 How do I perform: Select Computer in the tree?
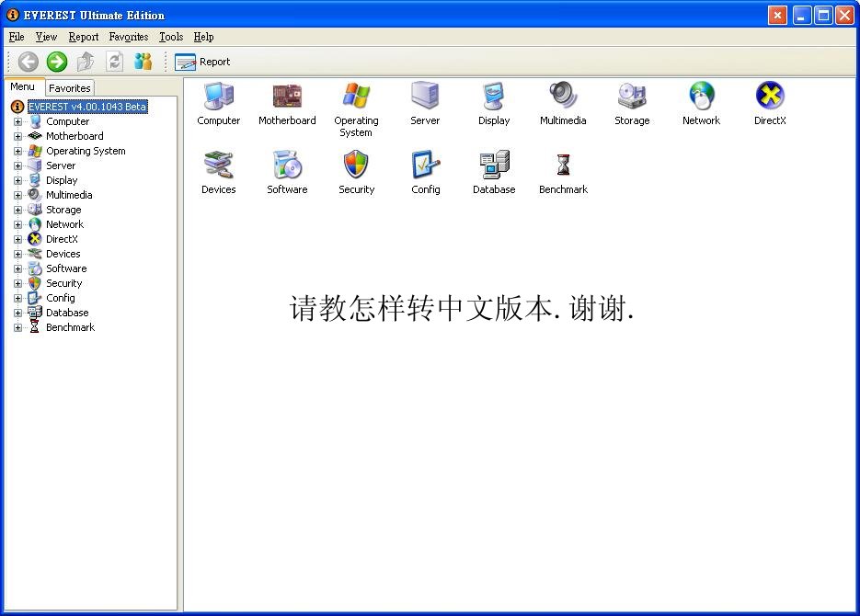pos(67,121)
